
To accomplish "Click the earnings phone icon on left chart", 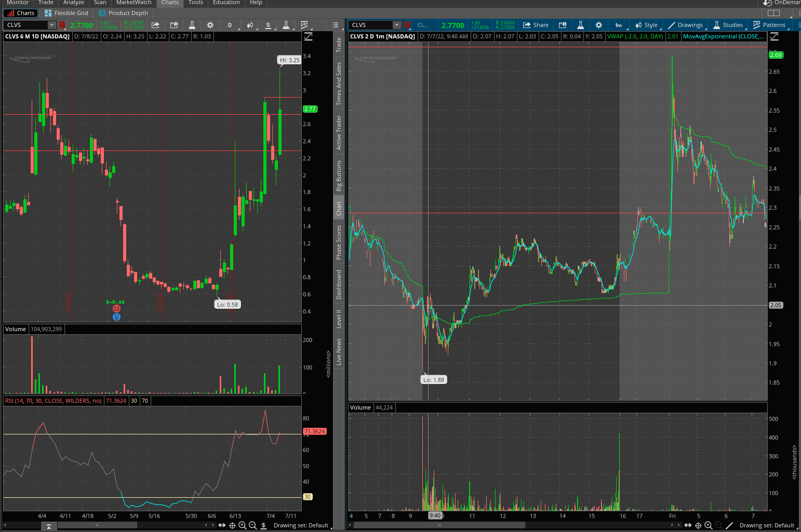I will 116,309.
